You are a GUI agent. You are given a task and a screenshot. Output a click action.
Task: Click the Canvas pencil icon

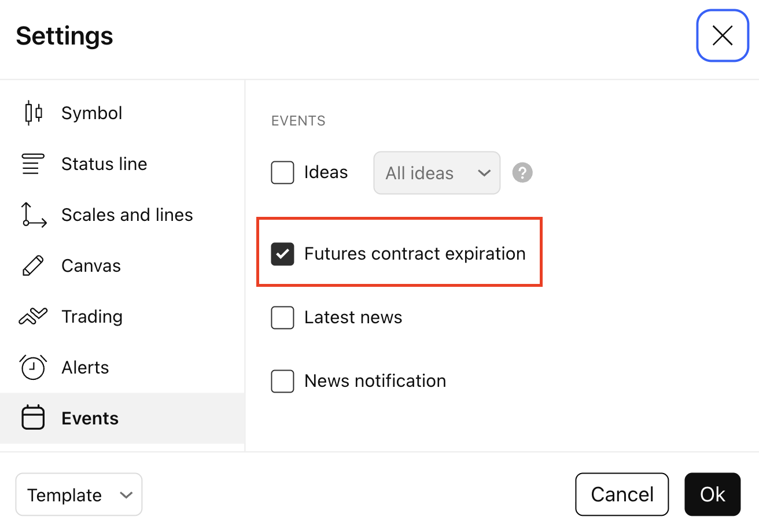(33, 266)
